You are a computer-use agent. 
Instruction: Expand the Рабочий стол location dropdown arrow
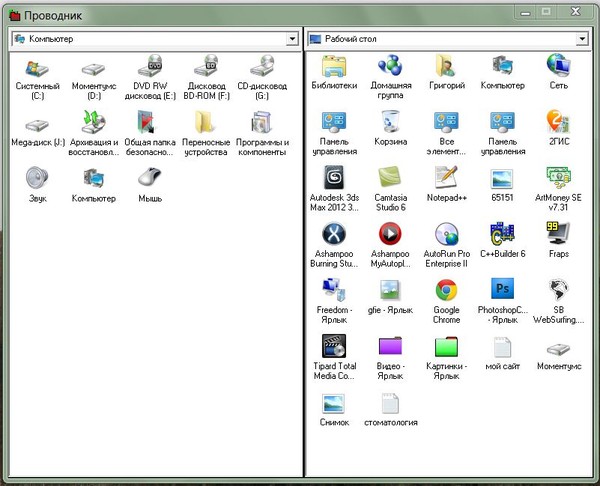(x=584, y=38)
